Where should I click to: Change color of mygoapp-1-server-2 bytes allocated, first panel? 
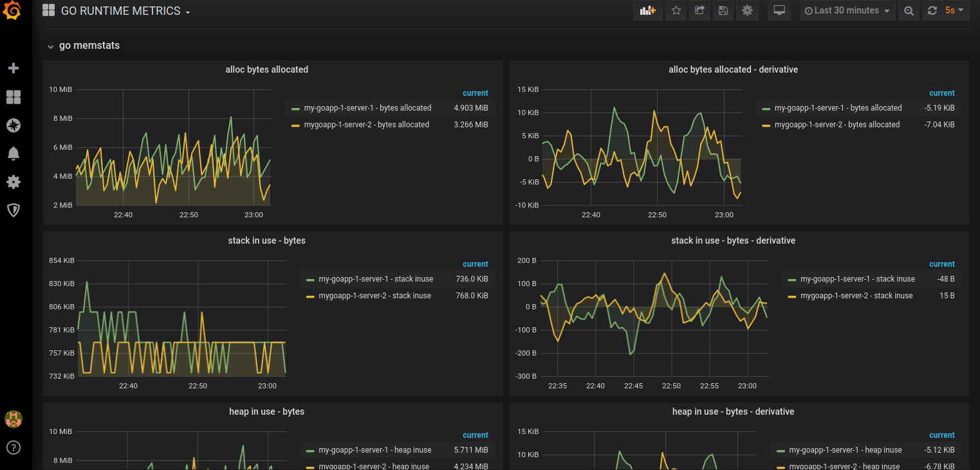[295, 125]
